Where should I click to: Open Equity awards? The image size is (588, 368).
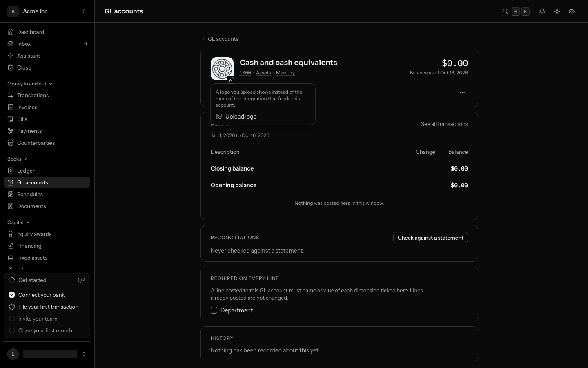tap(47, 234)
